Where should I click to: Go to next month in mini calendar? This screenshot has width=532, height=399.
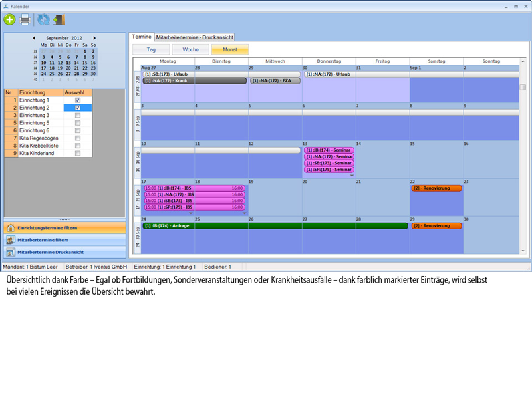(x=94, y=38)
